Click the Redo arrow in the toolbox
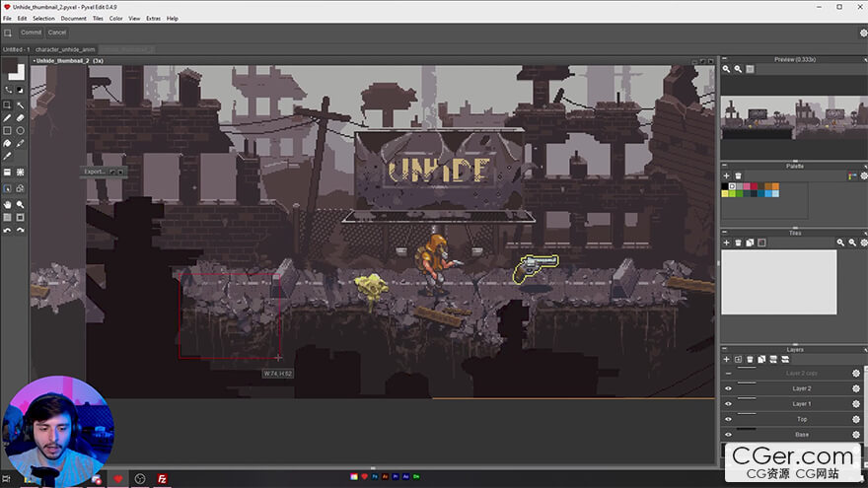This screenshot has height=488, width=868. [21, 230]
